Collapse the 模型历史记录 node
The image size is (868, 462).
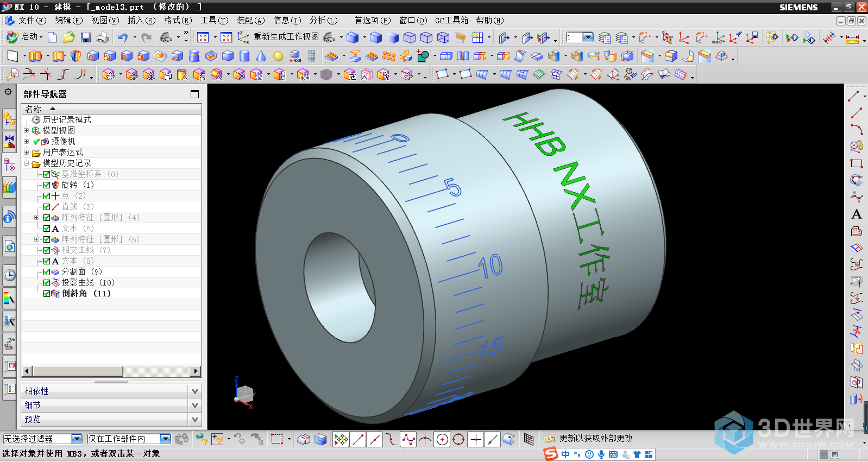pyautogui.click(x=26, y=163)
